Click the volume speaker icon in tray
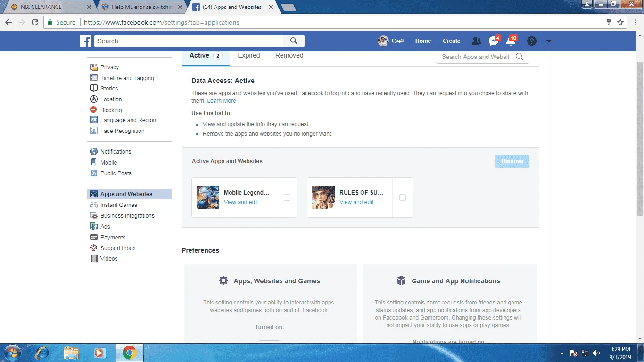 coord(596,353)
